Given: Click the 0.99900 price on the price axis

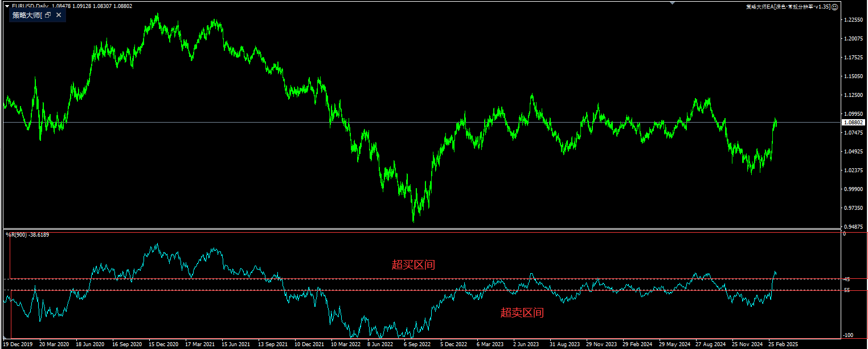Looking at the screenshot, I should [x=852, y=189].
